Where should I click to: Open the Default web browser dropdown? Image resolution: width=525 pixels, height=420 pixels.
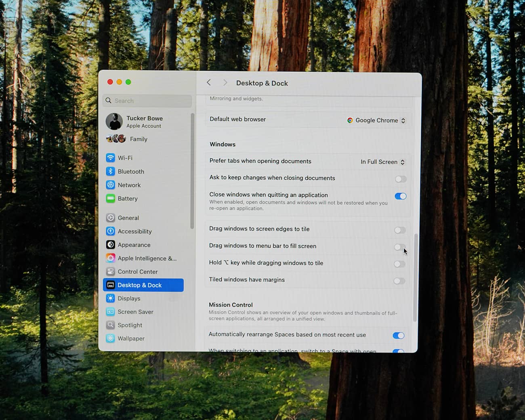point(376,120)
